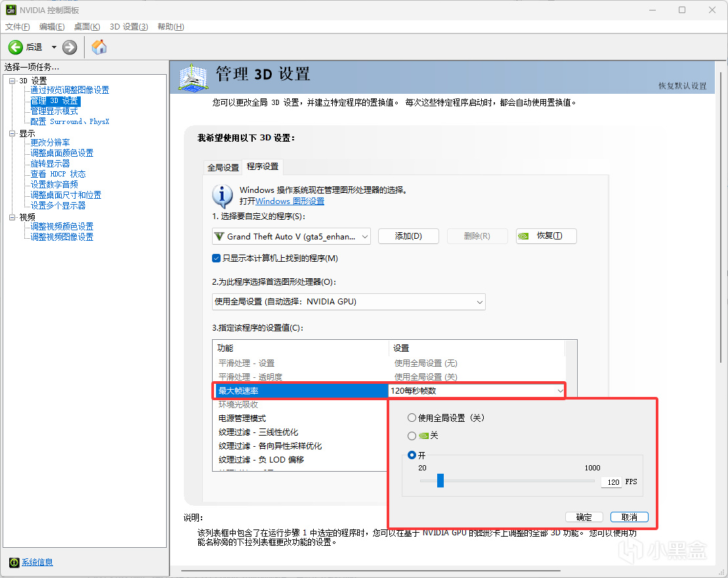Select 查看 HDCP 状态 in the tree
Image resolution: width=728 pixels, height=578 pixels.
click(x=58, y=174)
